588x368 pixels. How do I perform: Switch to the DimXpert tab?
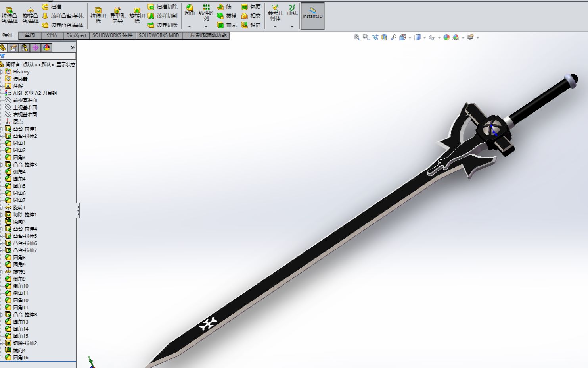point(76,35)
